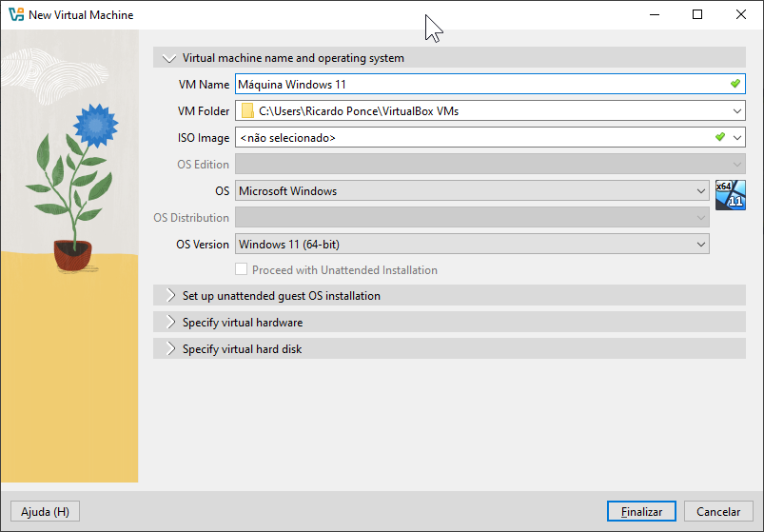The image size is (764, 532).
Task: Open the OS type dropdown
Action: click(x=701, y=191)
